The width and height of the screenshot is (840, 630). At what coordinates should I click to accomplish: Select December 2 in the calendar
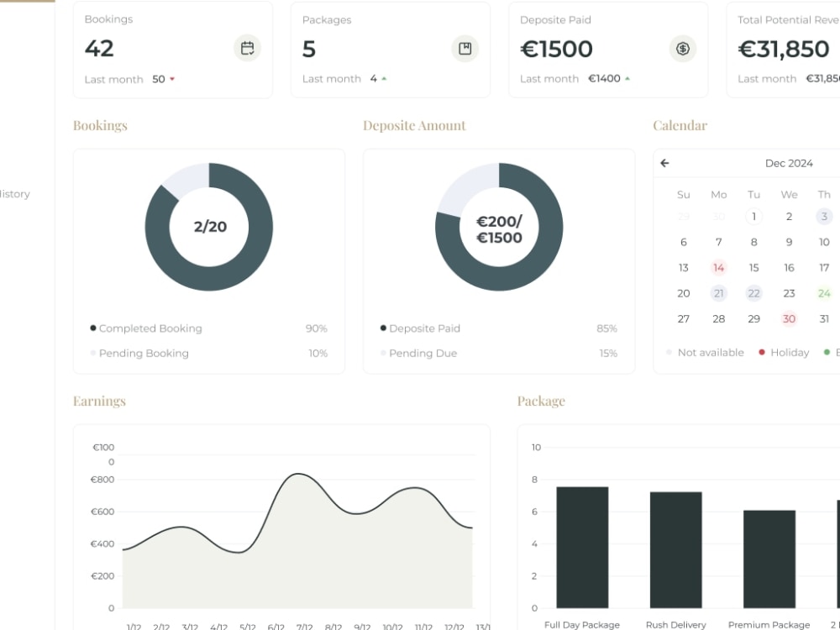tap(789, 217)
